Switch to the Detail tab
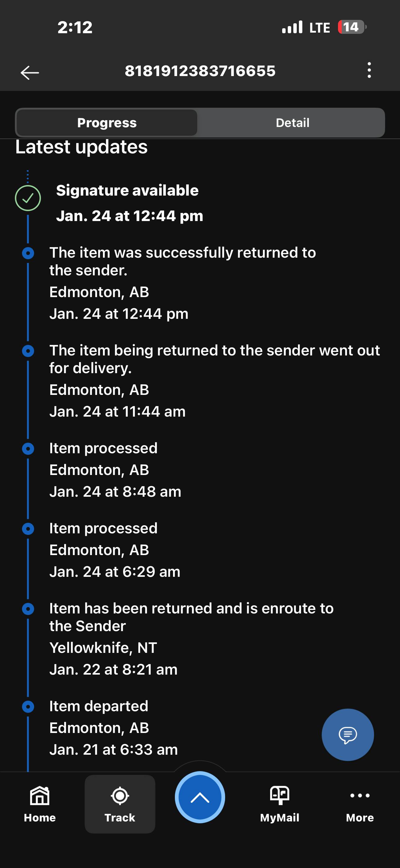 coord(292,123)
